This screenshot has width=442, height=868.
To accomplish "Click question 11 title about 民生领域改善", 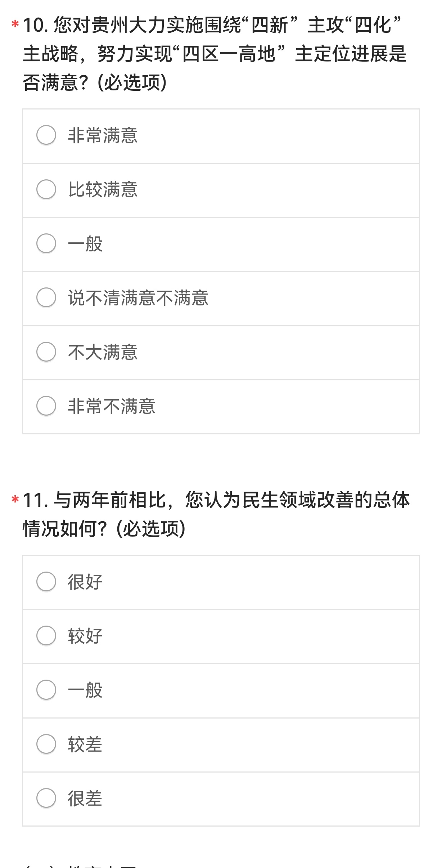I will click(216, 514).
